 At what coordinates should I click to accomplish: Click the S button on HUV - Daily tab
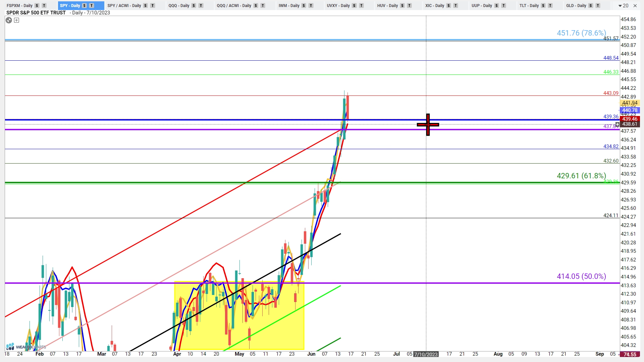(402, 6)
